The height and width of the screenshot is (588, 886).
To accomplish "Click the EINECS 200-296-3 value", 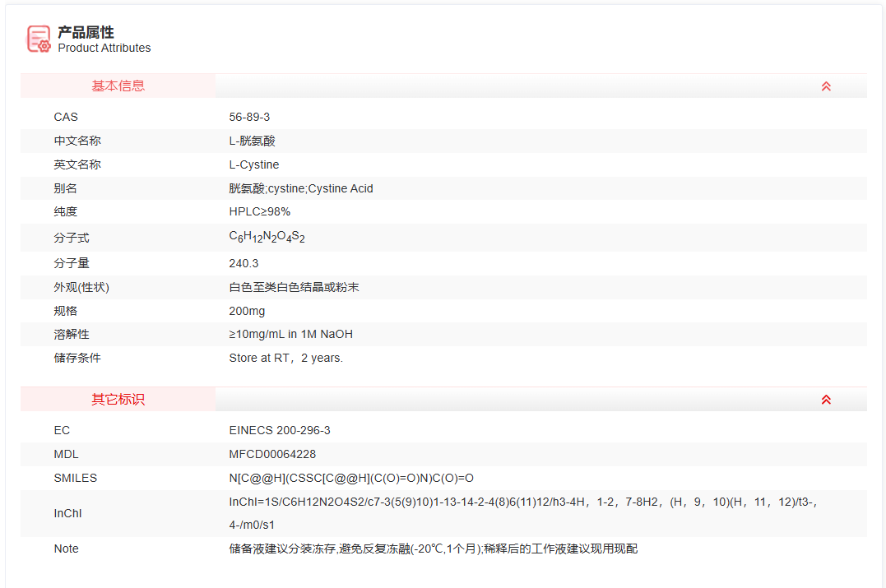I will coord(281,430).
